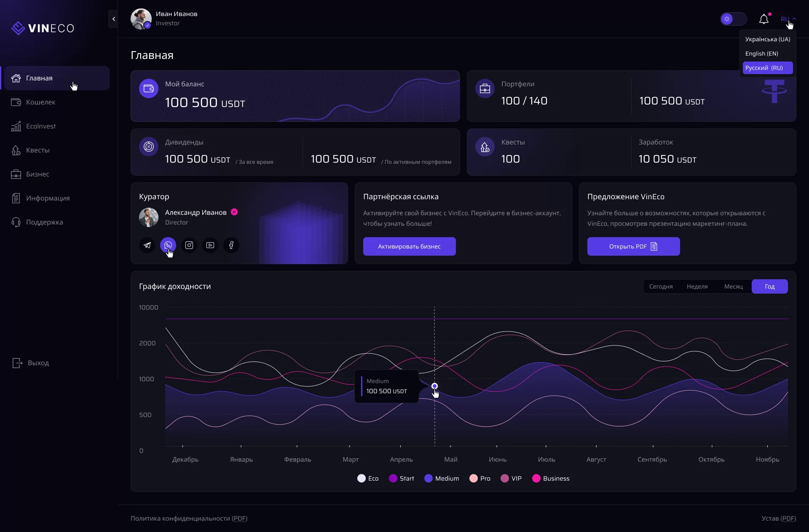Screen dimensions: 809x532
Task: Select English (EN) language option
Action: tap(761, 53)
